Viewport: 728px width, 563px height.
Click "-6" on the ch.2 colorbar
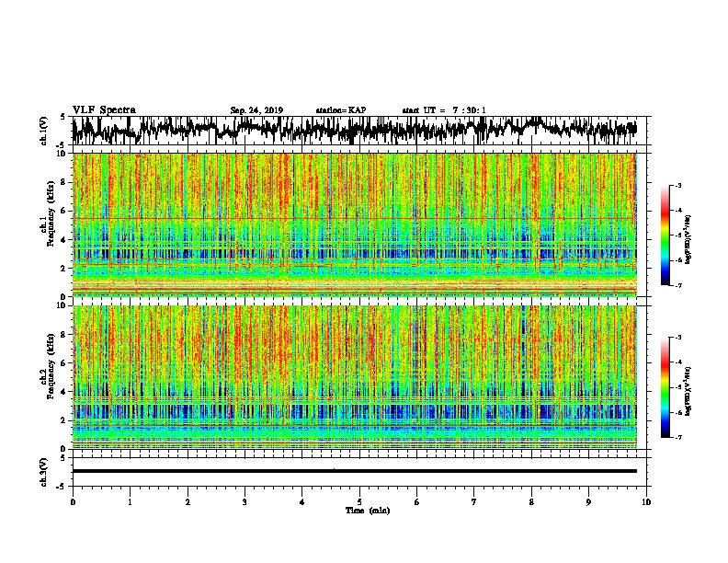[x=677, y=412]
